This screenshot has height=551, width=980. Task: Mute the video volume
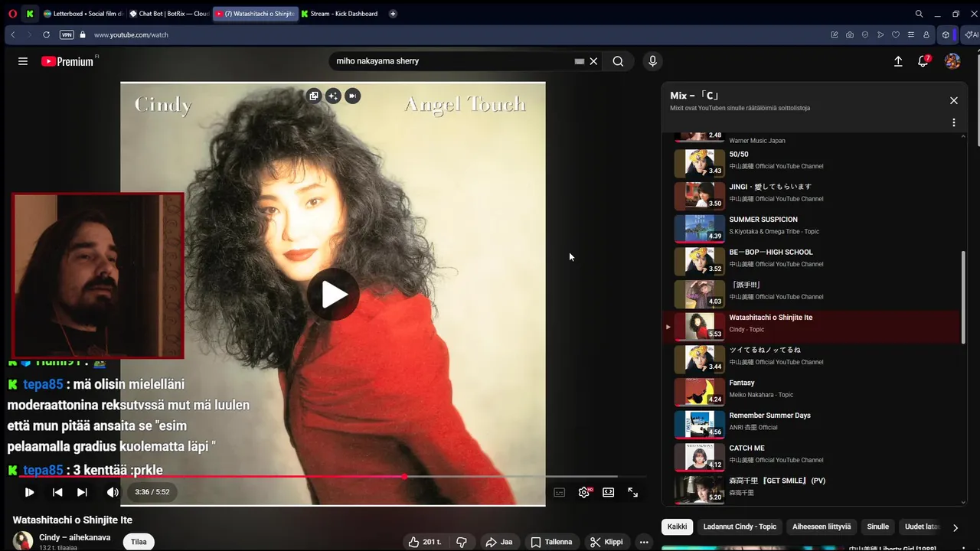coord(113,492)
